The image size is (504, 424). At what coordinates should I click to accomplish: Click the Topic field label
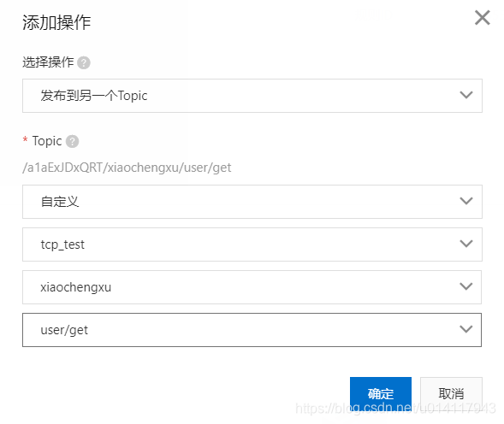[47, 141]
